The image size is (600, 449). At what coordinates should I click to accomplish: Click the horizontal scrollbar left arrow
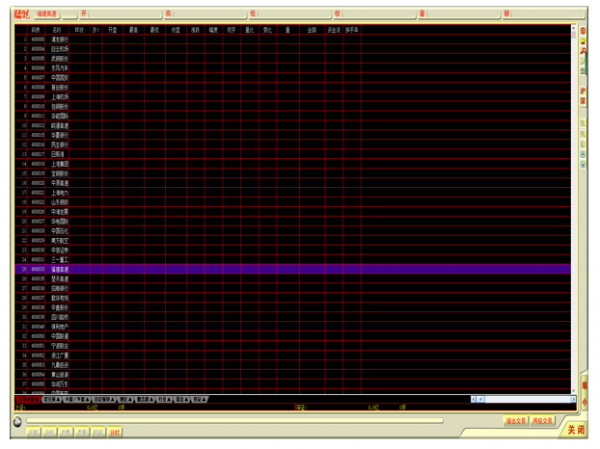473,399
